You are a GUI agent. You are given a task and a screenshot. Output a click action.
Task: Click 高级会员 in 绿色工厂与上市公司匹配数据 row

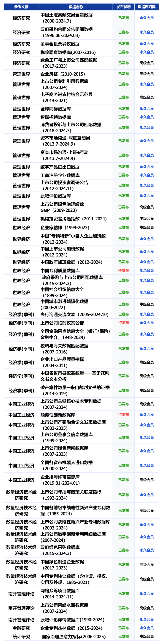(x=147, y=63)
